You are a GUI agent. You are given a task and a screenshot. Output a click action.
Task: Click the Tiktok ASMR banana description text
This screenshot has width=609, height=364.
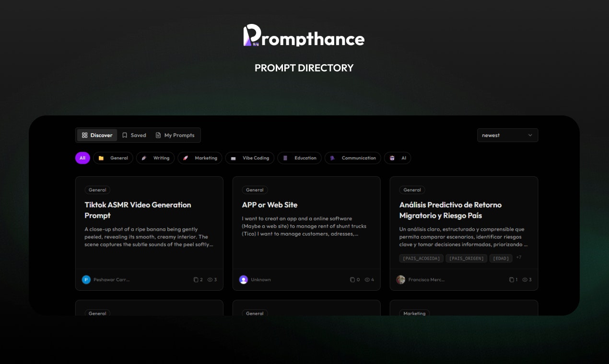pos(149,237)
